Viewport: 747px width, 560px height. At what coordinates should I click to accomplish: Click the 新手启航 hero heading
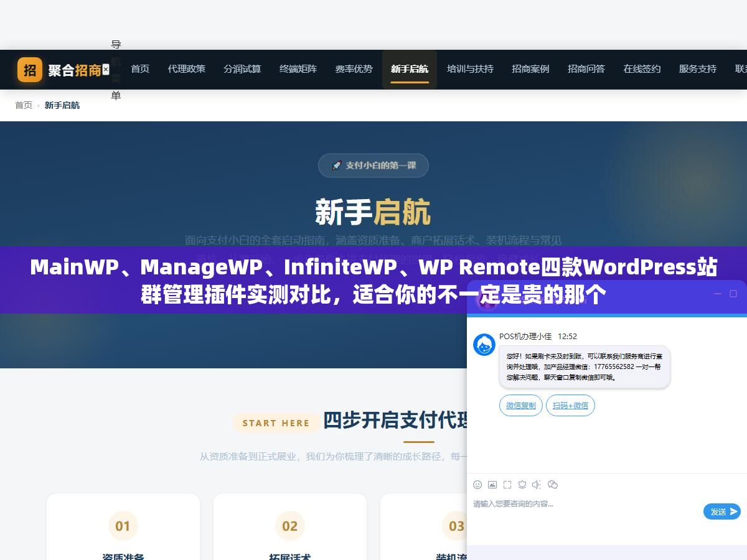tap(373, 212)
